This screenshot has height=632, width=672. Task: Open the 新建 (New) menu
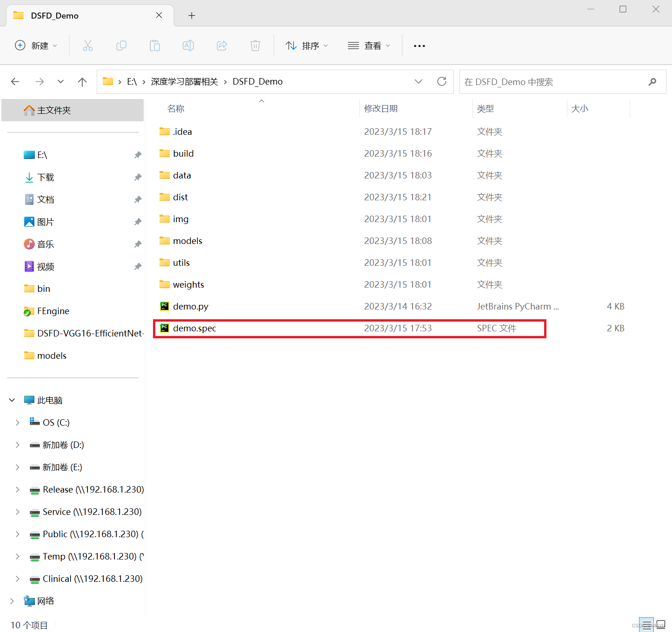coord(36,46)
